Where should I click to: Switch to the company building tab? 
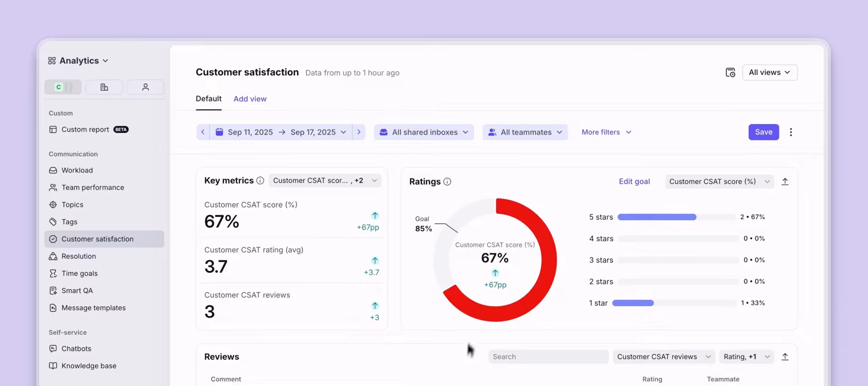coord(104,87)
